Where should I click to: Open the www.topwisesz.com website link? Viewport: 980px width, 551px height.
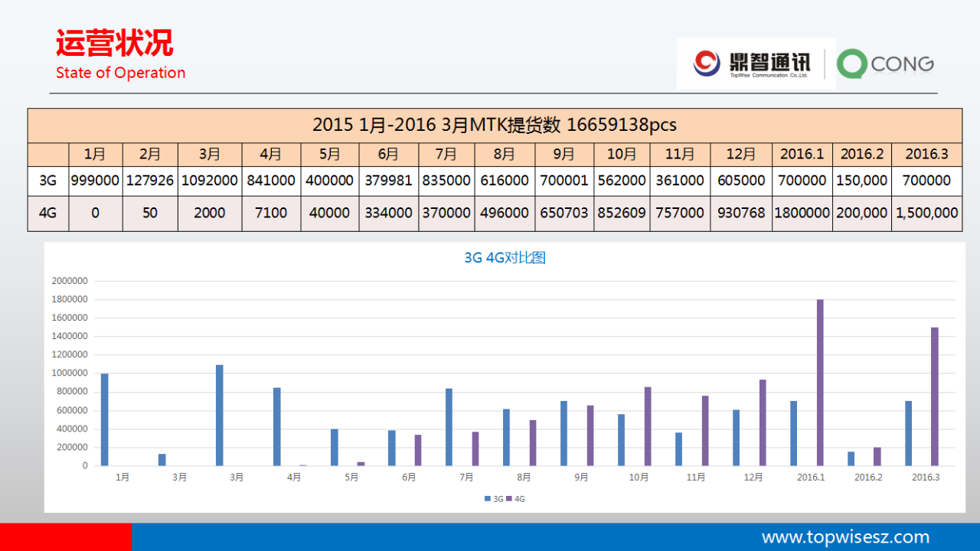tap(845, 537)
